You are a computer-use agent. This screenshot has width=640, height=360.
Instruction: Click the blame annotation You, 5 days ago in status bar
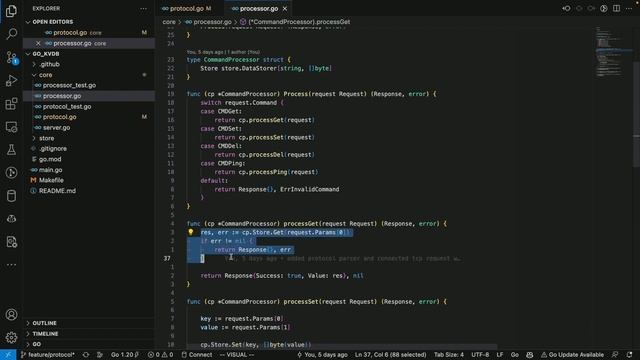tap(322, 355)
